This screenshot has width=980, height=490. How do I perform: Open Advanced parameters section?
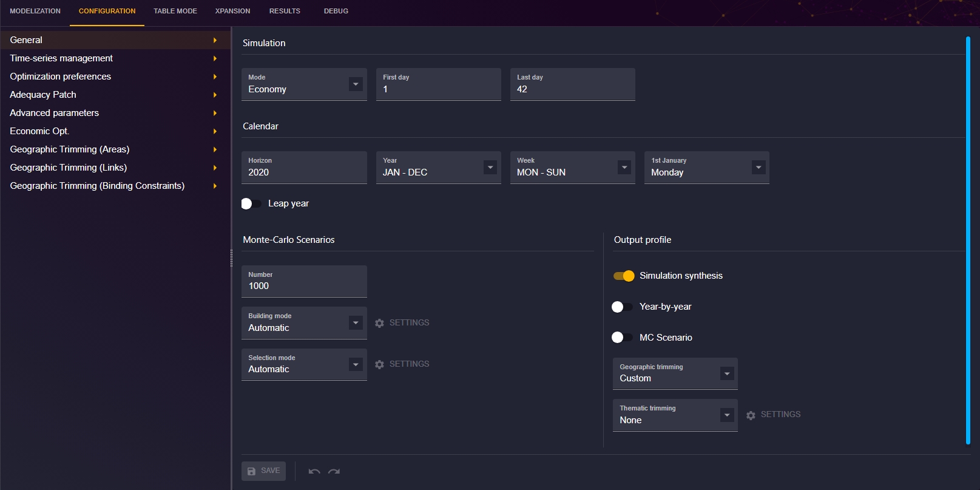(x=115, y=113)
